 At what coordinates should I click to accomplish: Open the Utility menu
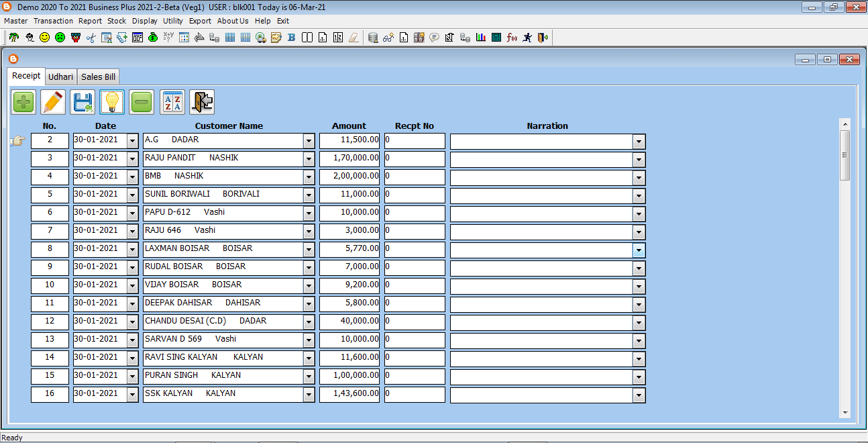click(x=172, y=21)
